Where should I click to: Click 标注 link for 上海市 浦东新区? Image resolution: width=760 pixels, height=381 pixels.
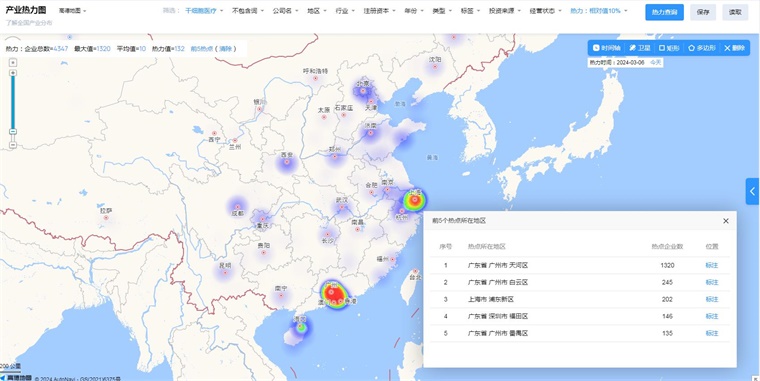tap(712, 299)
